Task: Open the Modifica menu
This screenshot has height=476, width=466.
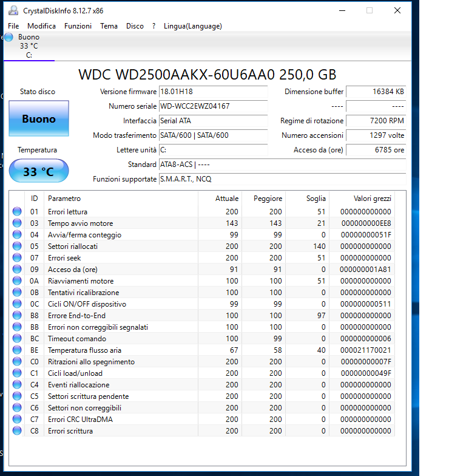Action: click(41, 26)
